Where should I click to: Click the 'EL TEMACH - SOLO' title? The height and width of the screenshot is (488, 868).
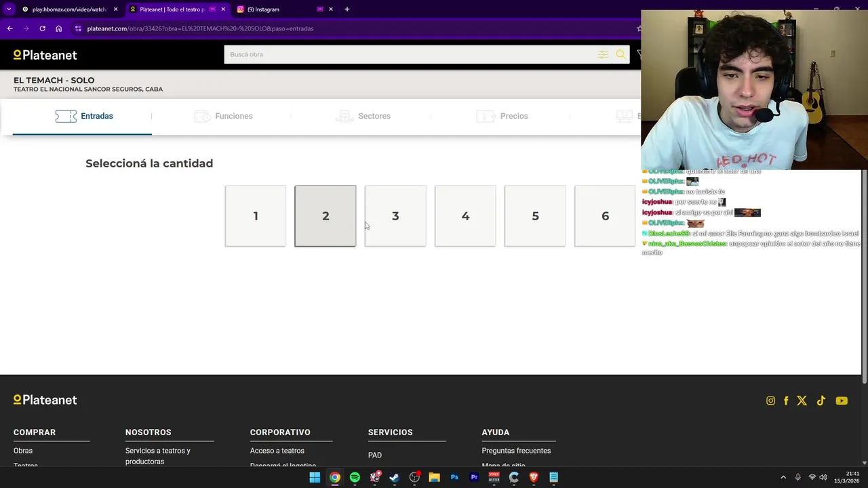pos(54,80)
